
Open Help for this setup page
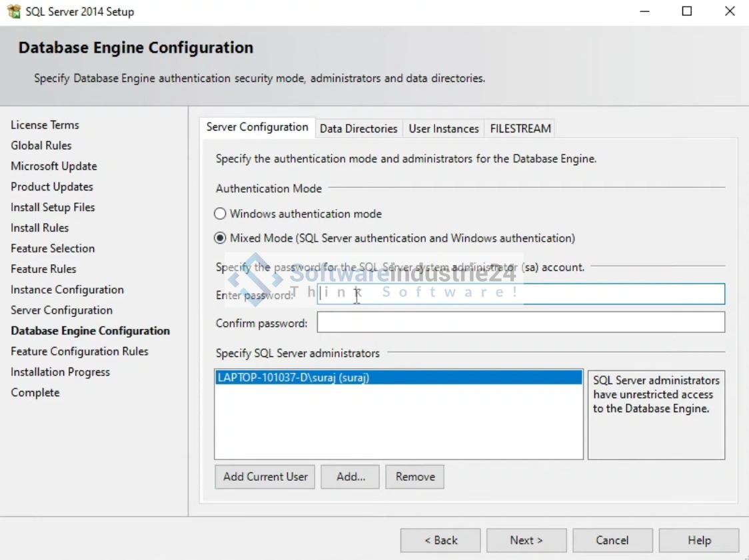(699, 540)
